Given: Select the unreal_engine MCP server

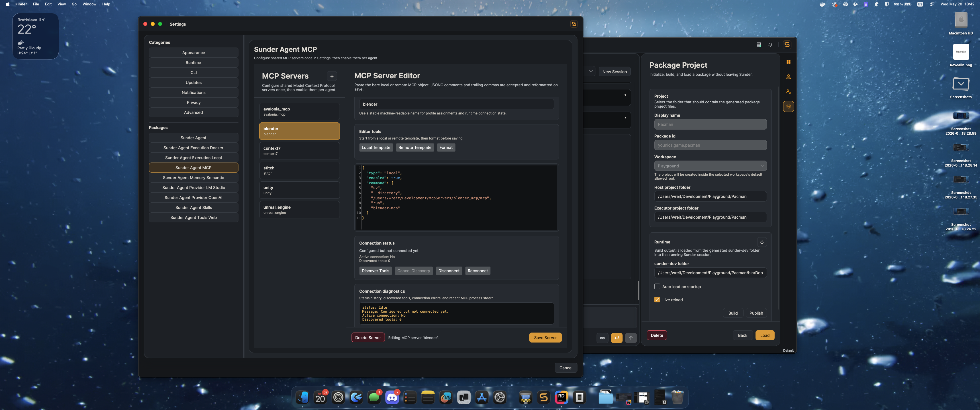Looking at the screenshot, I should 299,210.
